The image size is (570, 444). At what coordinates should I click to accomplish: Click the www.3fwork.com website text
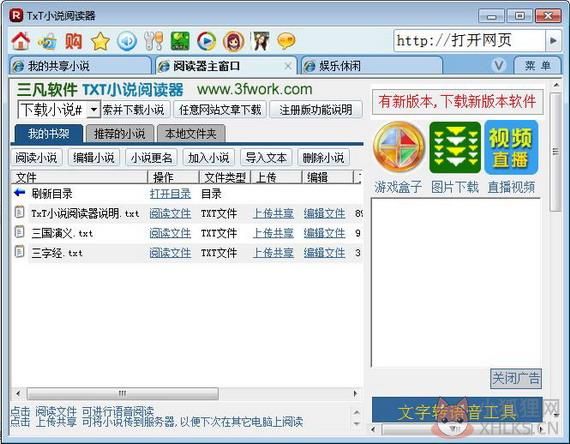(x=254, y=89)
